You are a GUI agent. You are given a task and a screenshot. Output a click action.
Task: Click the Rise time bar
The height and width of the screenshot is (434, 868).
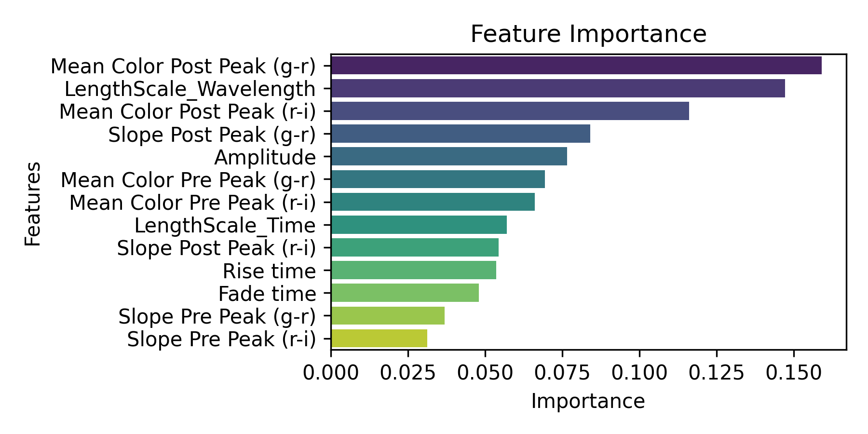tap(414, 270)
